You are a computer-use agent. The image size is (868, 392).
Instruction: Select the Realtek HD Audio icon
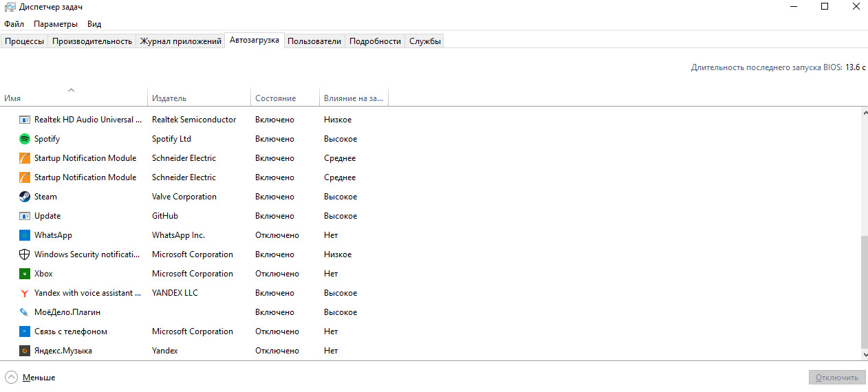pyautogui.click(x=25, y=120)
